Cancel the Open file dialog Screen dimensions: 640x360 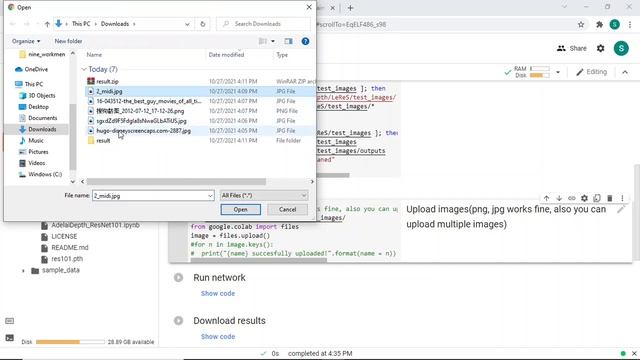point(287,209)
